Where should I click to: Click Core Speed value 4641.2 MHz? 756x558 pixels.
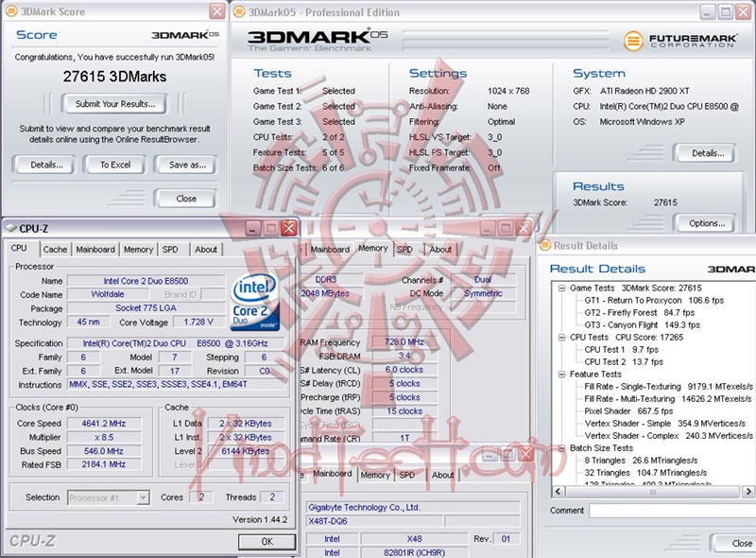pyautogui.click(x=104, y=424)
